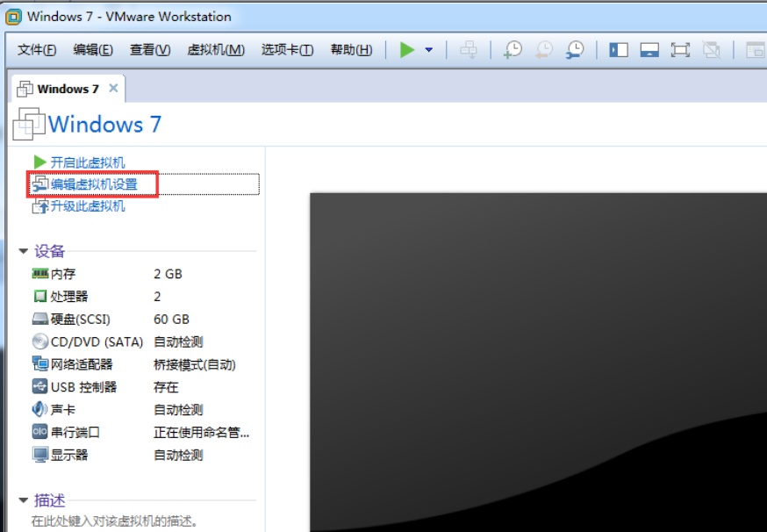Select the 网络适配器 device label
Image resolution: width=767 pixels, height=532 pixels.
coord(82,364)
